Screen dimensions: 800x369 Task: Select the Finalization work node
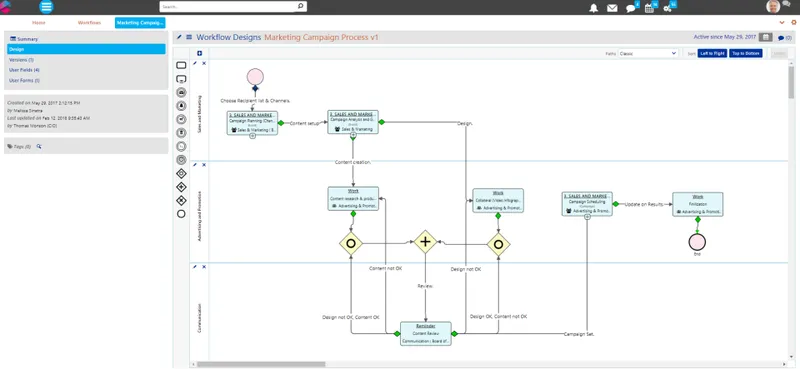(x=697, y=204)
